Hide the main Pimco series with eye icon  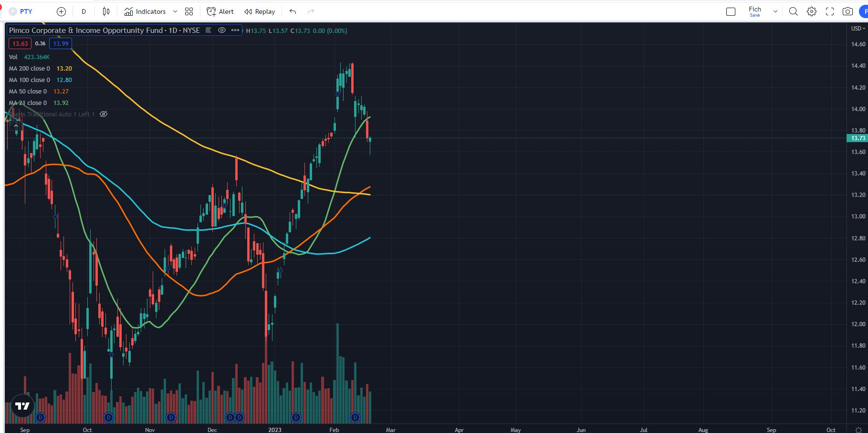tap(222, 30)
